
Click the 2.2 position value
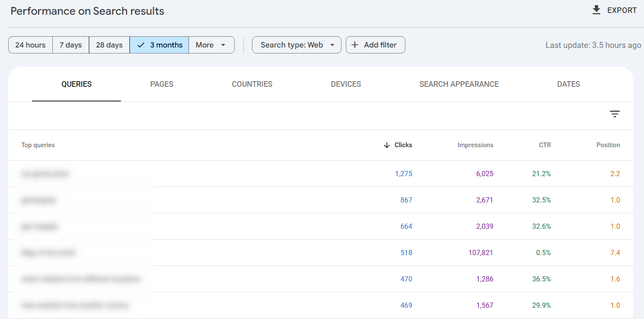coord(615,174)
